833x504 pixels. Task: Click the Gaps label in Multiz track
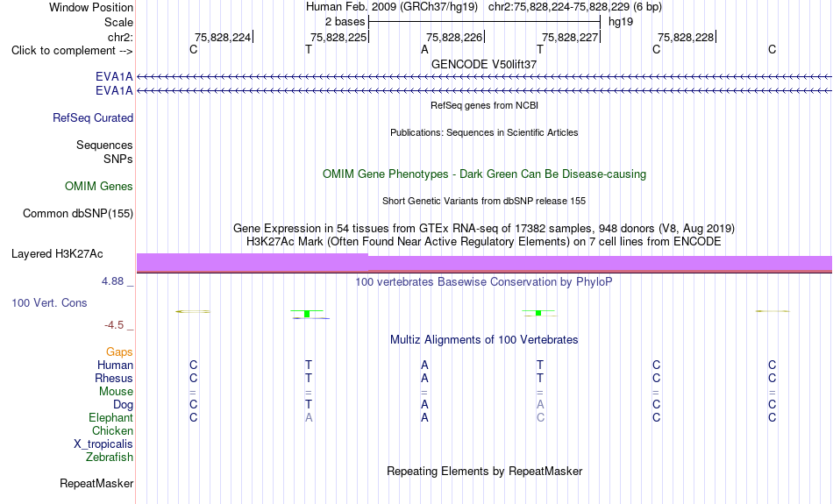(x=119, y=351)
